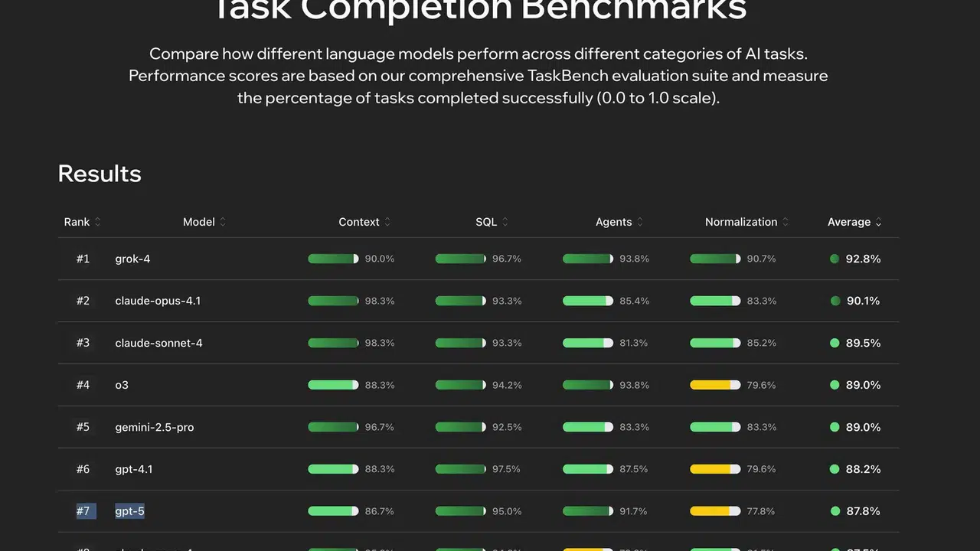The image size is (980, 551).
Task: Click gemini-2.5-pro model name
Action: [x=155, y=427]
